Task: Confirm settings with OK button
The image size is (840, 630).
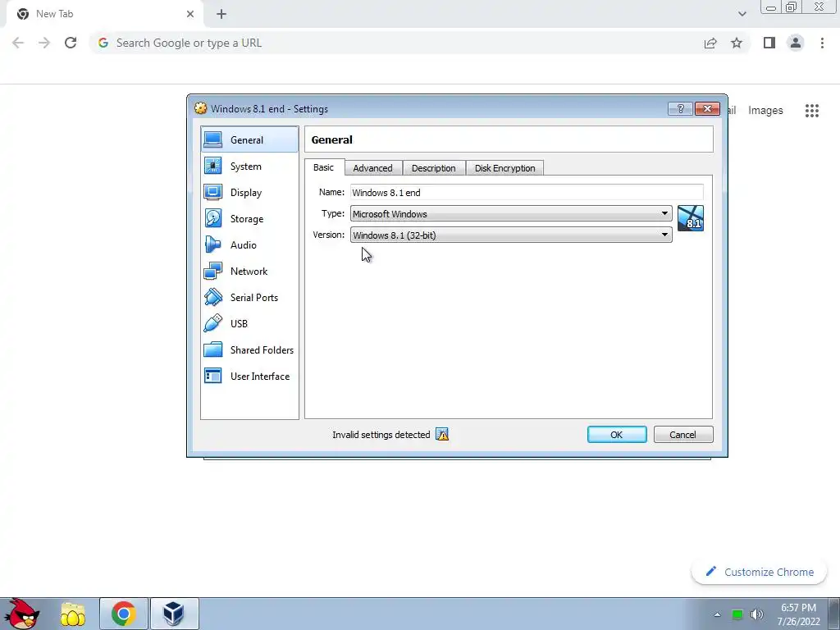Action: click(x=617, y=435)
